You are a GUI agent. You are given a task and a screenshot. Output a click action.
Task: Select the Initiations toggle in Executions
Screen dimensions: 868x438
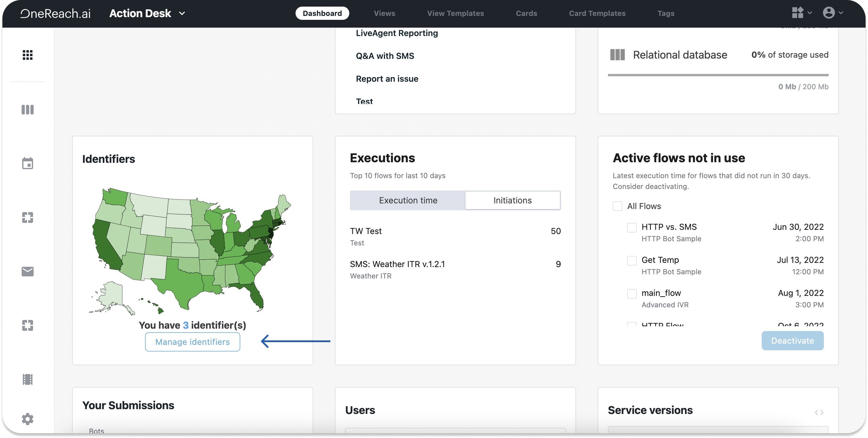512,200
